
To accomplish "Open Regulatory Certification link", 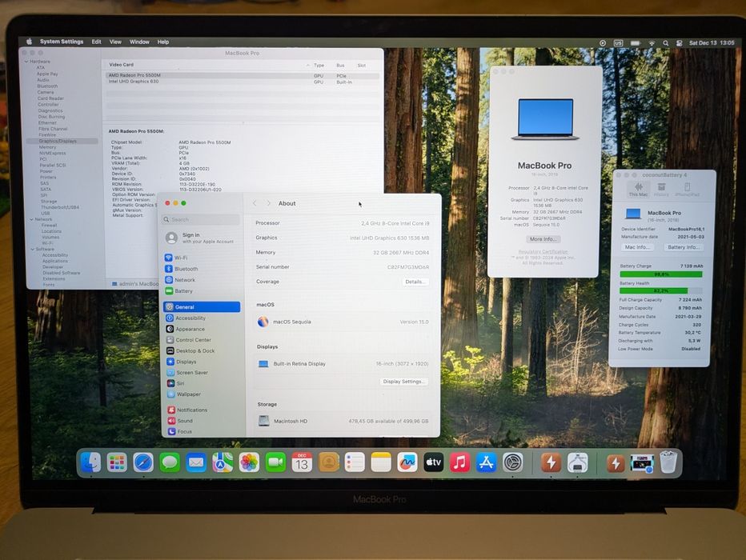I will click(x=543, y=251).
